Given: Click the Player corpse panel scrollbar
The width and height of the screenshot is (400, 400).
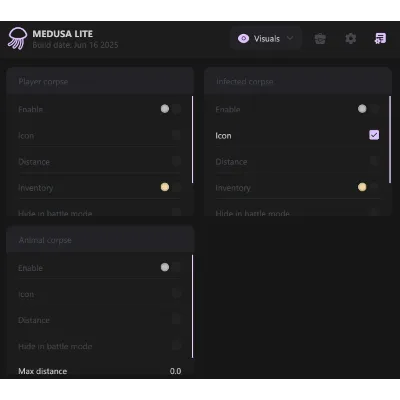Looking at the screenshot, I should [x=192, y=139].
